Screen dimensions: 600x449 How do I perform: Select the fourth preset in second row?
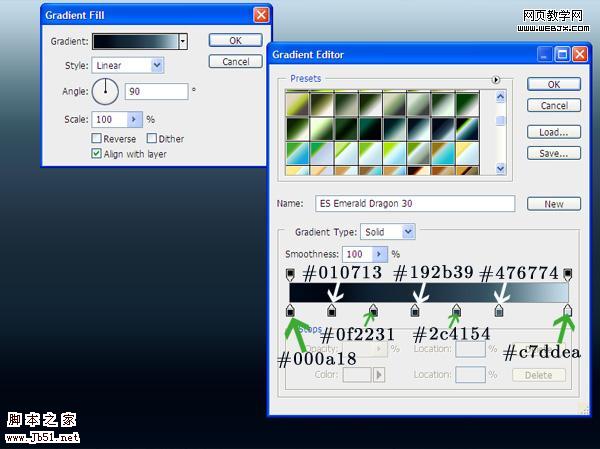pos(370,129)
